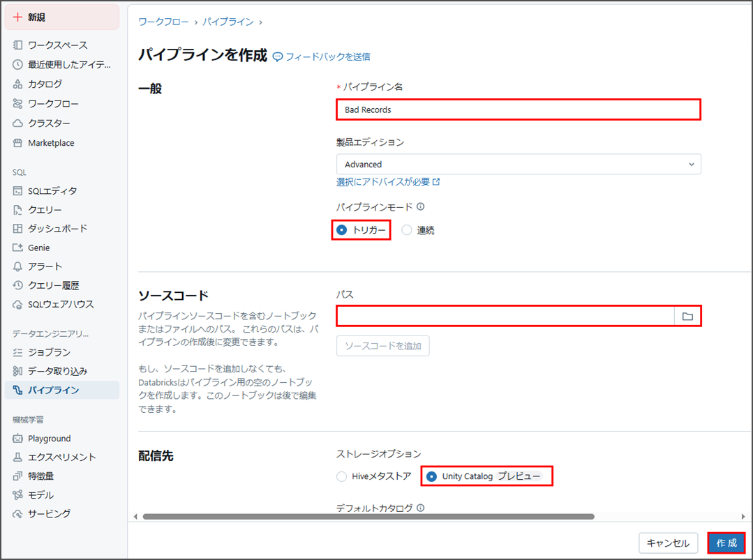This screenshot has width=753, height=560.
Task: Click the パイプライン sidebar icon
Action: [17, 390]
